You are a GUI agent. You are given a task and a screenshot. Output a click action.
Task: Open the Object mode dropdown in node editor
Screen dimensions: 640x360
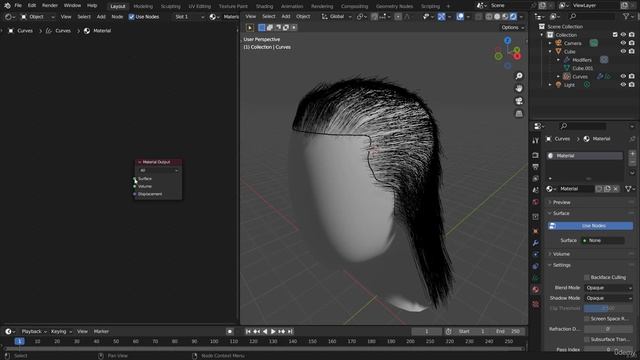pyautogui.click(x=38, y=17)
